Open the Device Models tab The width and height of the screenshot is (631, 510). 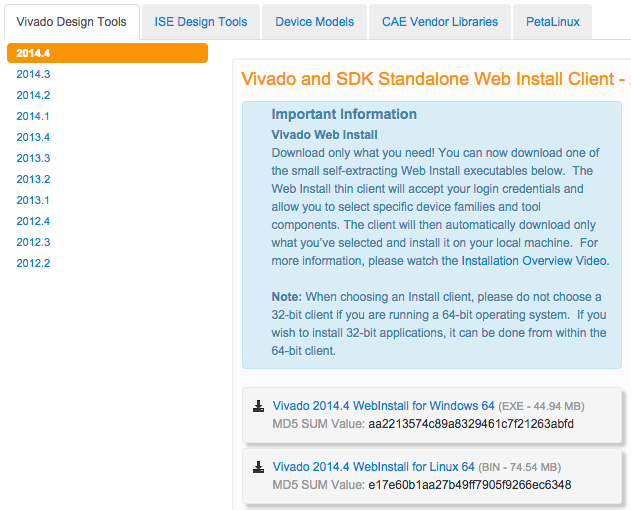pos(314,22)
